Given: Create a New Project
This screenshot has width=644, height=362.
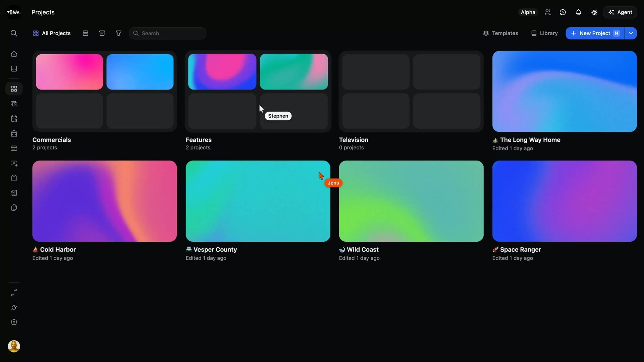Looking at the screenshot, I should [x=595, y=33].
